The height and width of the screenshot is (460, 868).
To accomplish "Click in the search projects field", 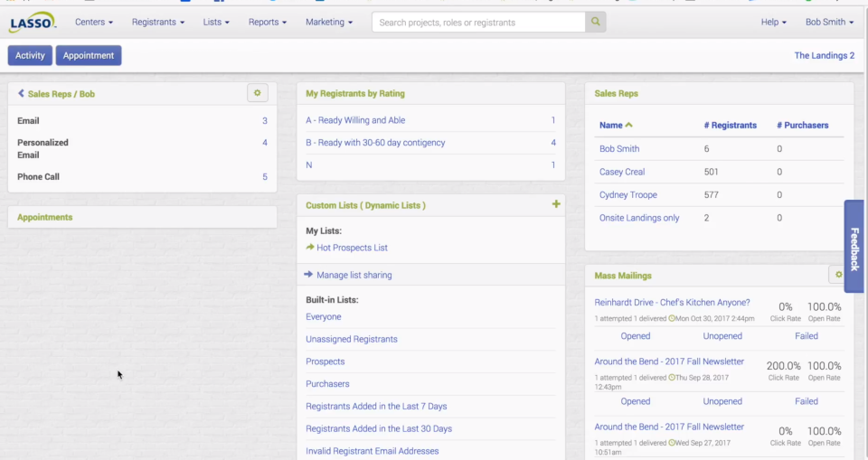I will 478,23.
